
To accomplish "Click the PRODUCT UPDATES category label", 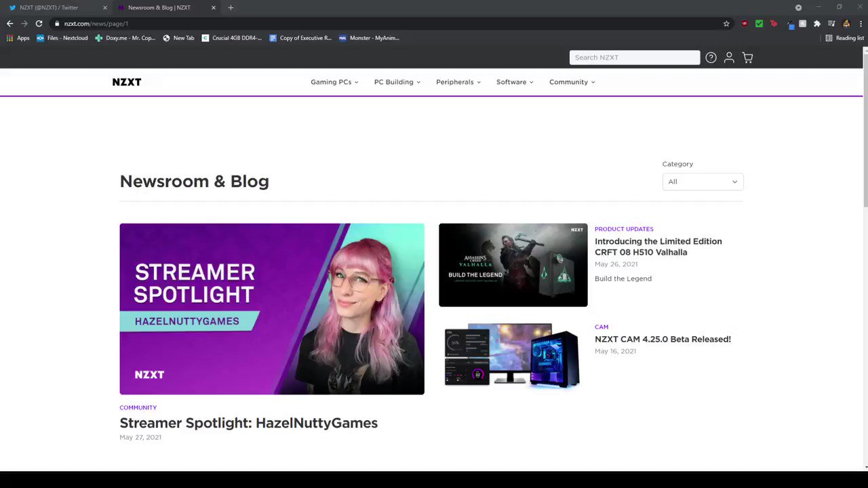I will pos(624,229).
